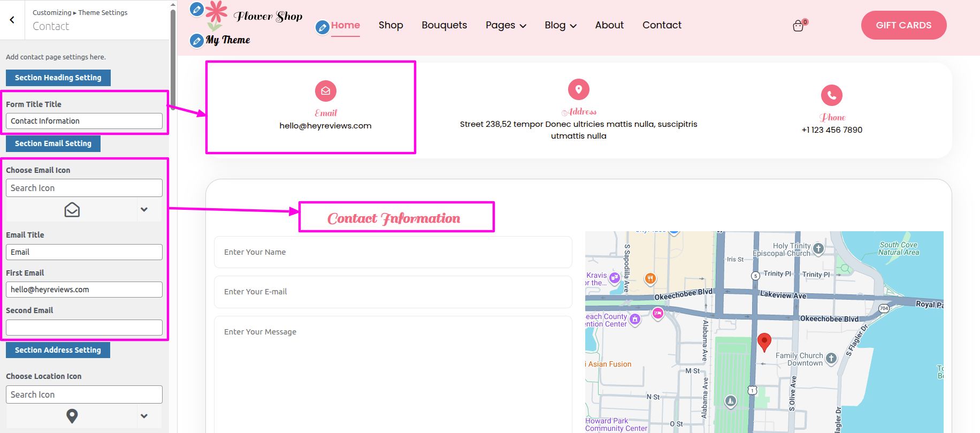This screenshot has height=433, width=980.
Task: Open the Blog dropdown menu
Action: [x=560, y=25]
